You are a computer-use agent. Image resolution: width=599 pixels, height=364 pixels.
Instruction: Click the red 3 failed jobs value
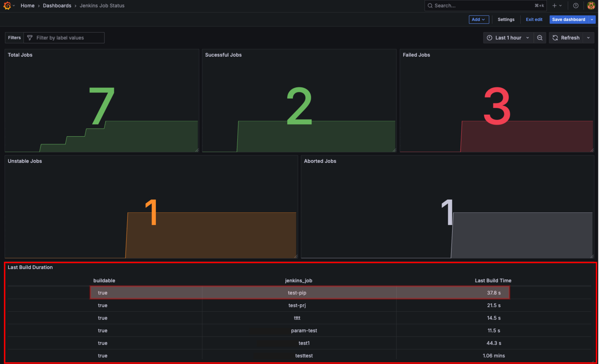click(497, 106)
